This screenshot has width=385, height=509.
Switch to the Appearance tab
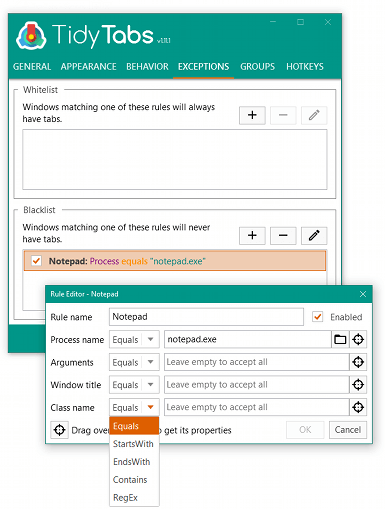88,67
